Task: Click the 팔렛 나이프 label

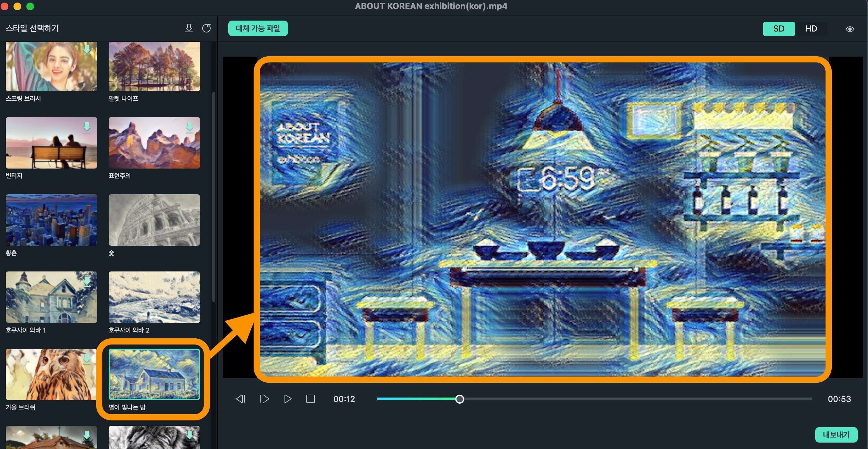Action: [x=123, y=98]
